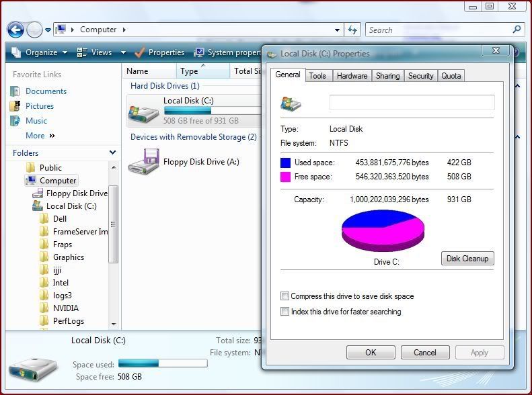The height and width of the screenshot is (395, 532).
Task: Click the NVIDIA folder icon
Action: click(x=44, y=308)
